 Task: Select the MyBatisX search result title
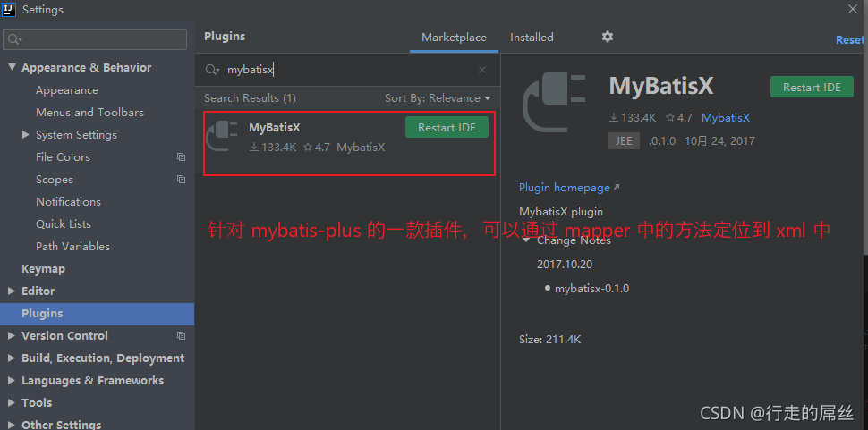point(274,127)
